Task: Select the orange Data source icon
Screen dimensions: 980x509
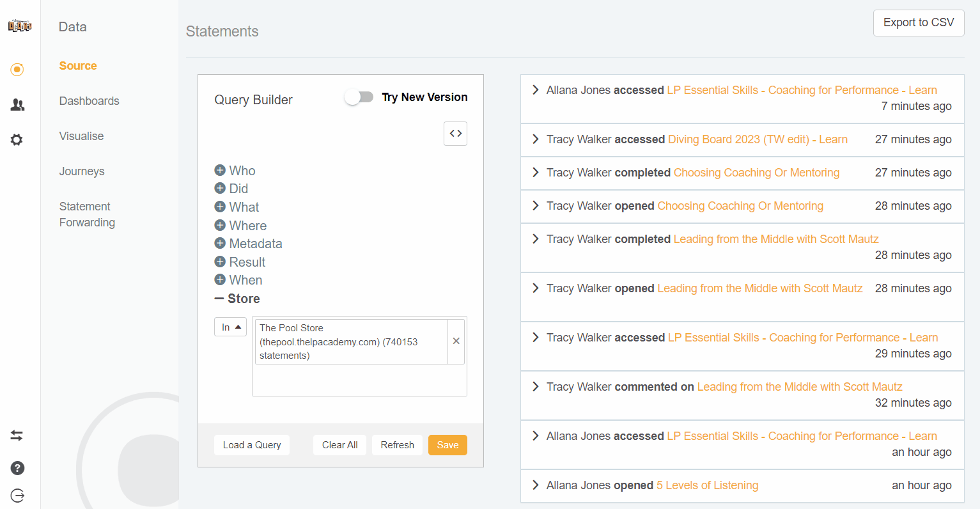Action: (x=17, y=70)
